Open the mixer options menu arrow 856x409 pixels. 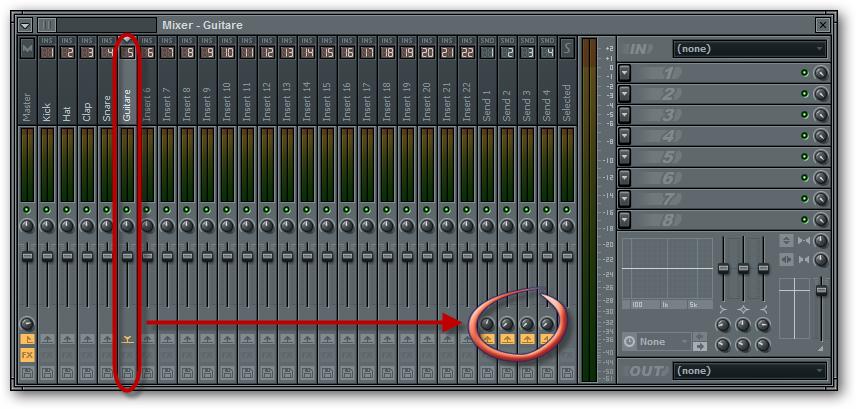click(25, 24)
